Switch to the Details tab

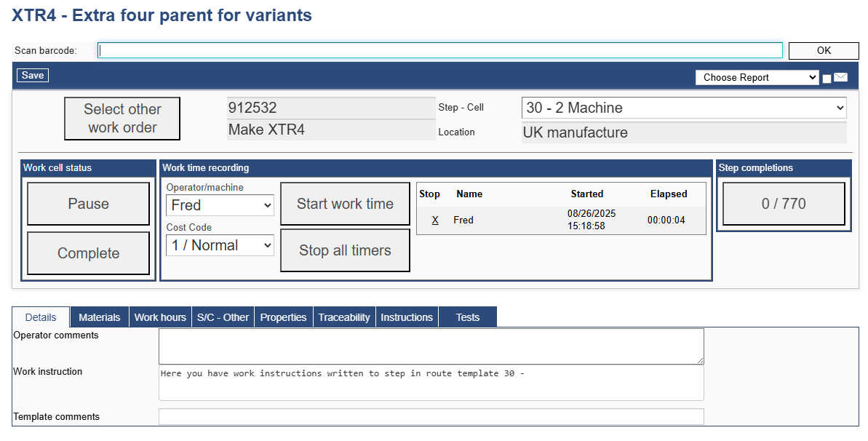[41, 317]
